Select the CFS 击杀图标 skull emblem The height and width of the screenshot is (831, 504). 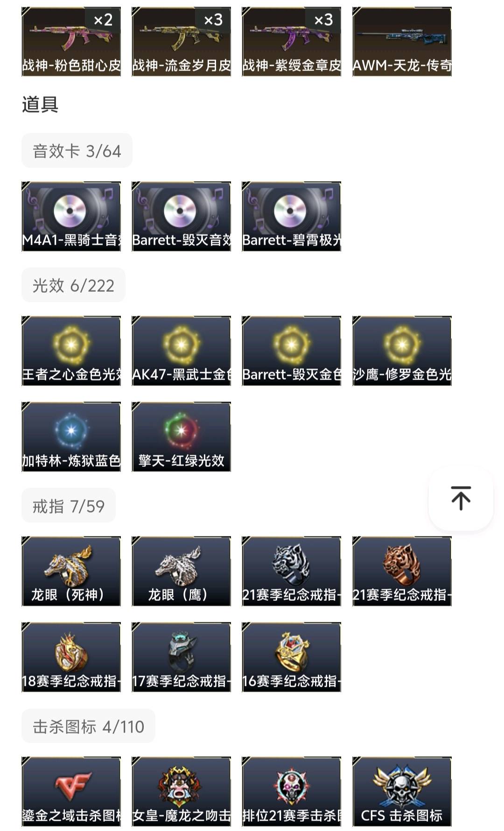click(x=402, y=792)
